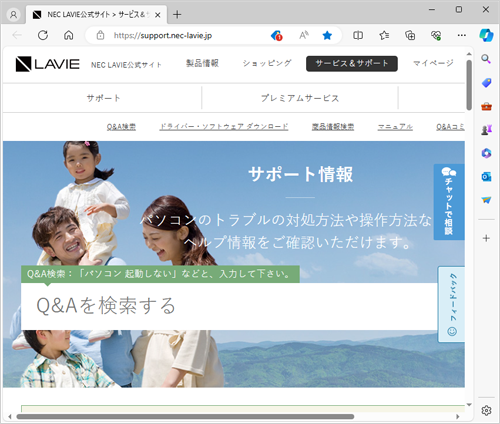
Task: Toggle the blue favorite star
Action: [327, 35]
